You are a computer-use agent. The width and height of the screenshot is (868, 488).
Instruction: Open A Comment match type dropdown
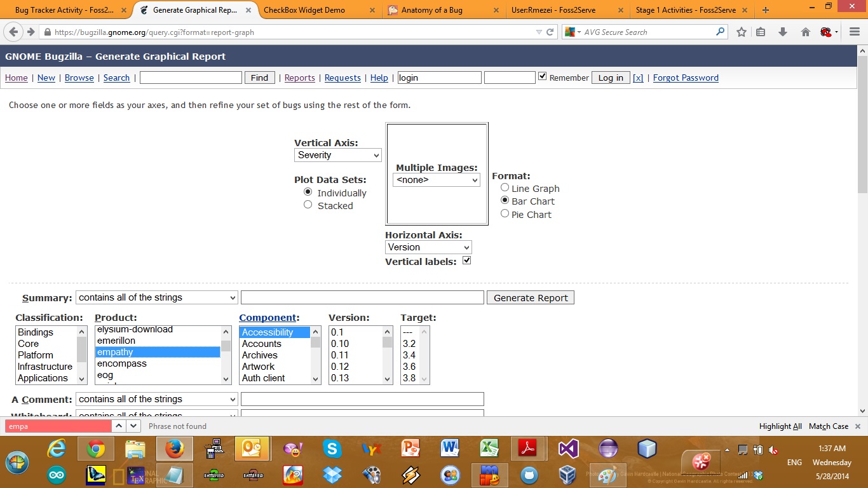157,399
